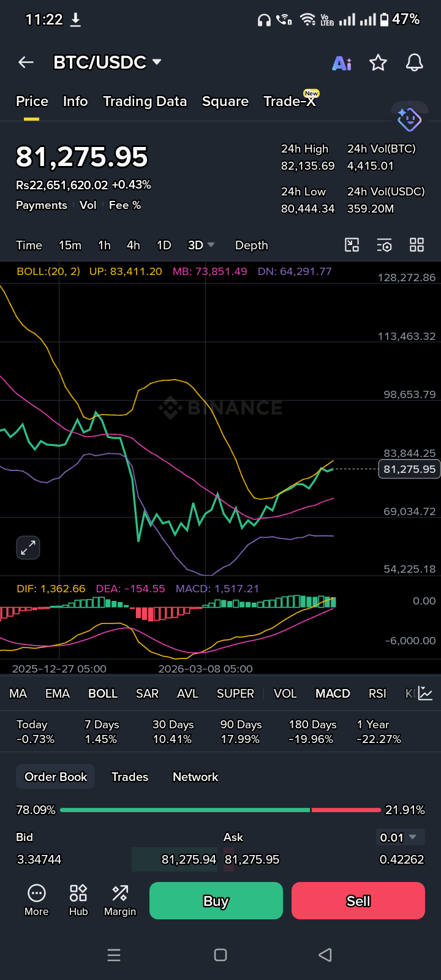The image size is (441, 980).
Task: Toggle RSI sub-indicator
Action: [377, 693]
